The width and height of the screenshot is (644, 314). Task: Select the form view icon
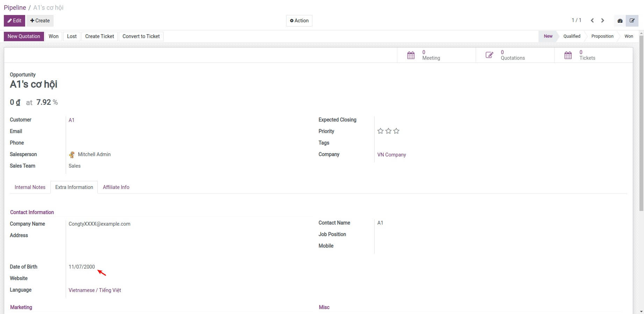(632, 21)
